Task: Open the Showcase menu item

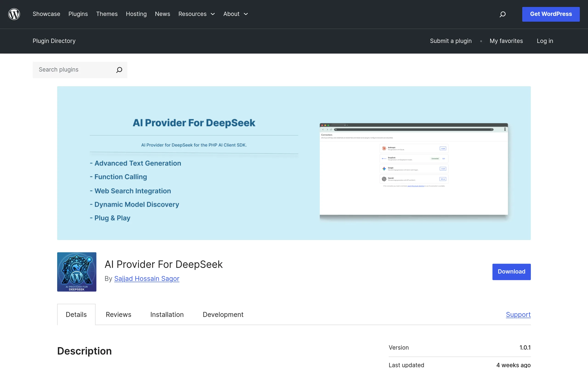Action: point(46,14)
